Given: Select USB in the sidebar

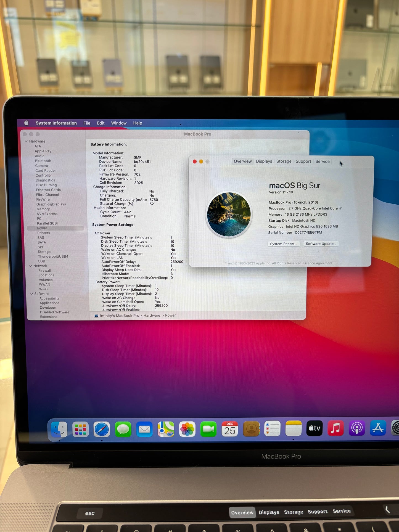Looking at the screenshot, I should pyautogui.click(x=41, y=261).
